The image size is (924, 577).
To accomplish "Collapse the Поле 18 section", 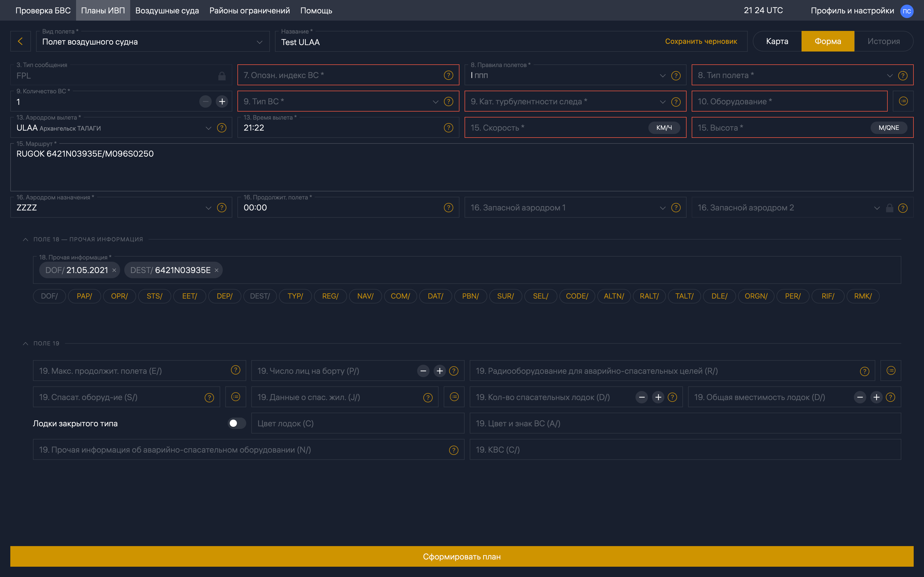I will click(x=26, y=239).
